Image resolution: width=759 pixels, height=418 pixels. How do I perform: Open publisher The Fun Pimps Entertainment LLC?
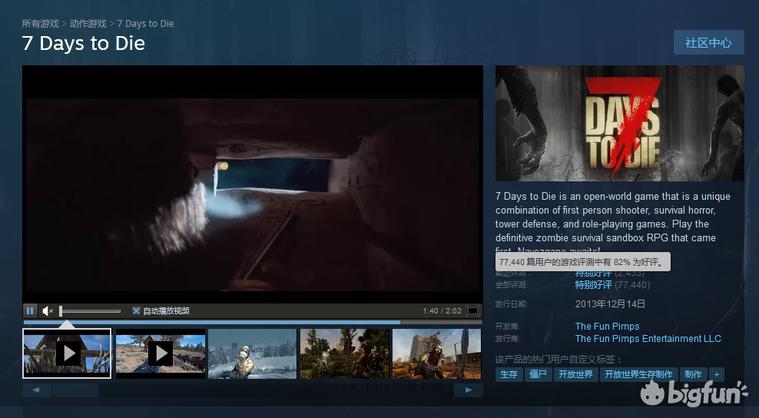(648, 339)
